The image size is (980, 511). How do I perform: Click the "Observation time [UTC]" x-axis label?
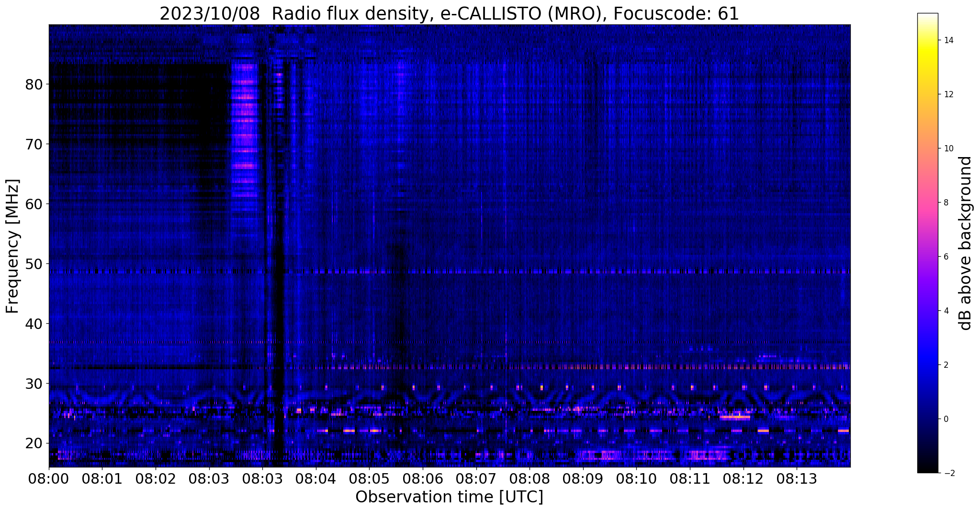[x=449, y=497]
